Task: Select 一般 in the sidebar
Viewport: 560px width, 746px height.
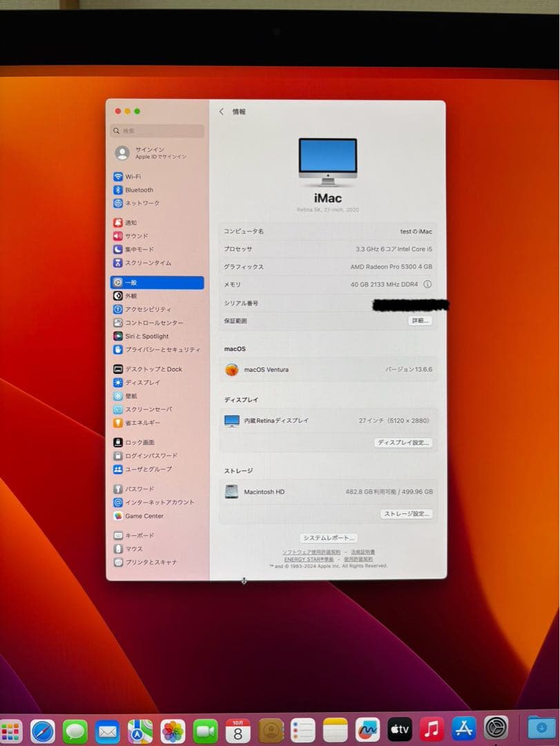Action: 157,283
